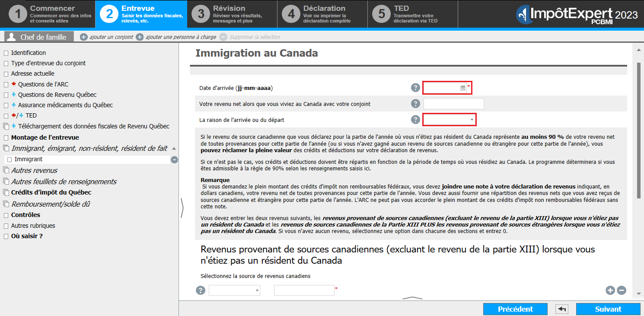Click the Précédent button
Screen dimensions: 644x316
(x=516, y=309)
